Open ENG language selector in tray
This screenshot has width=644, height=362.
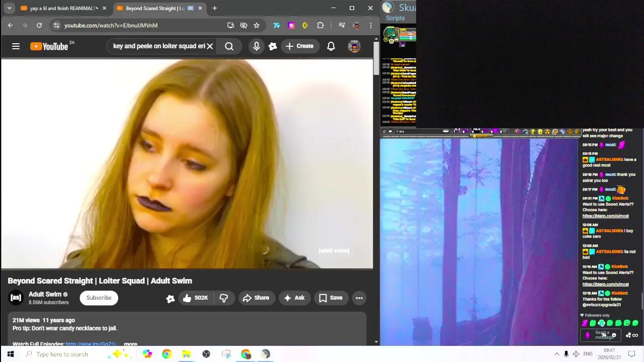tap(588, 354)
